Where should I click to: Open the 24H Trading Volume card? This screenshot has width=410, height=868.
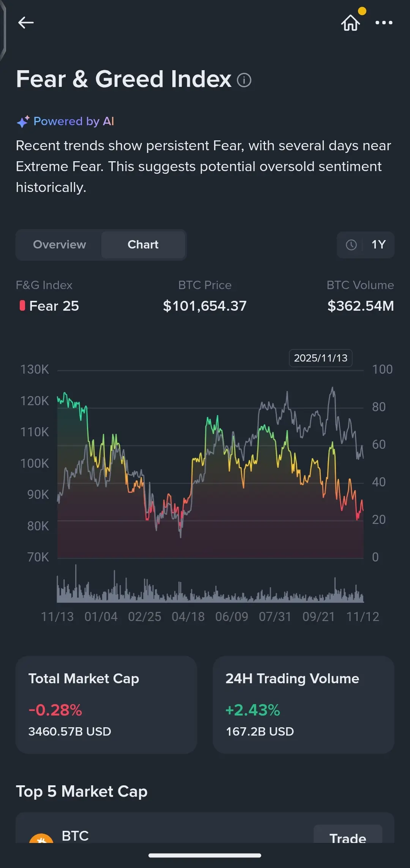click(x=303, y=704)
